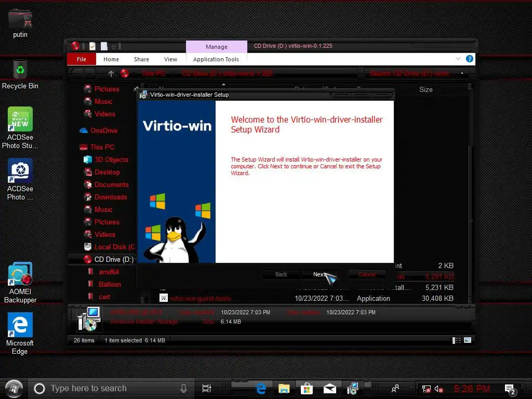This screenshot has height=399, width=532.
Task: Open Balloon folder in tree
Action: click(x=109, y=284)
